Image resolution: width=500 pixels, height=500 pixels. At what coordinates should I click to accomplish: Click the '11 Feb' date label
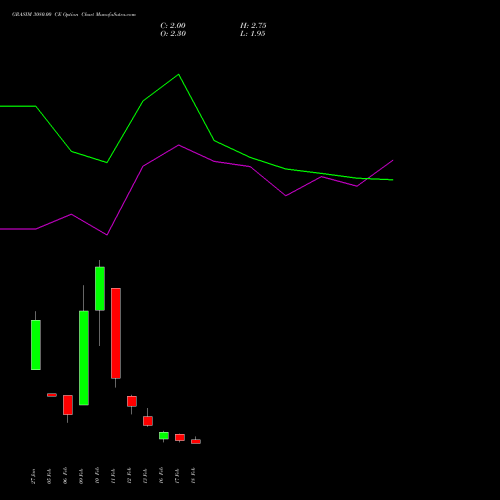(x=113, y=476)
